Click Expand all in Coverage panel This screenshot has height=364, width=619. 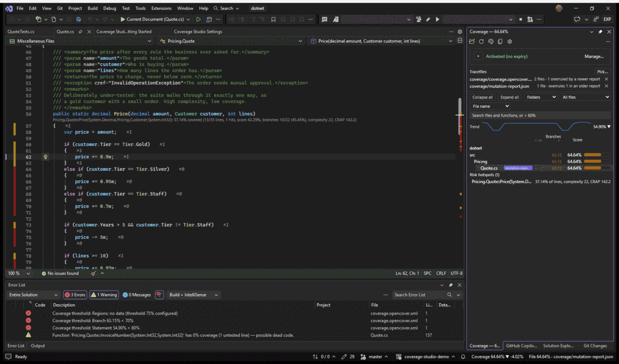510,97
